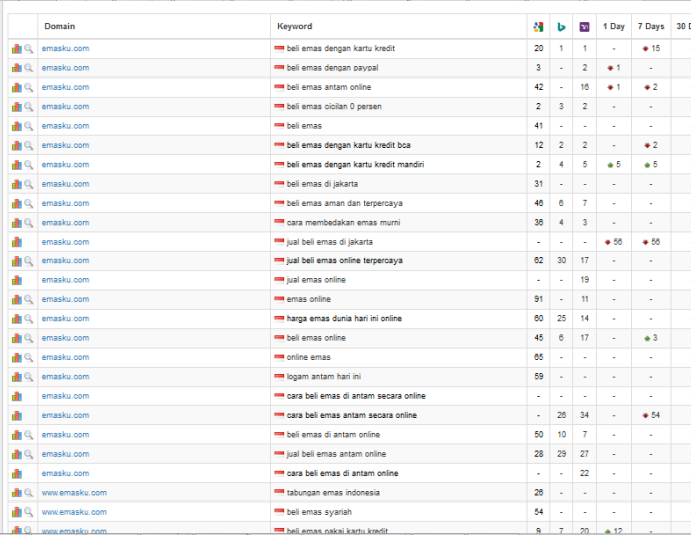This screenshot has width=691, height=535.
Task: Select keyword 'jual beli emas online terpercaya'
Action: [345, 260]
